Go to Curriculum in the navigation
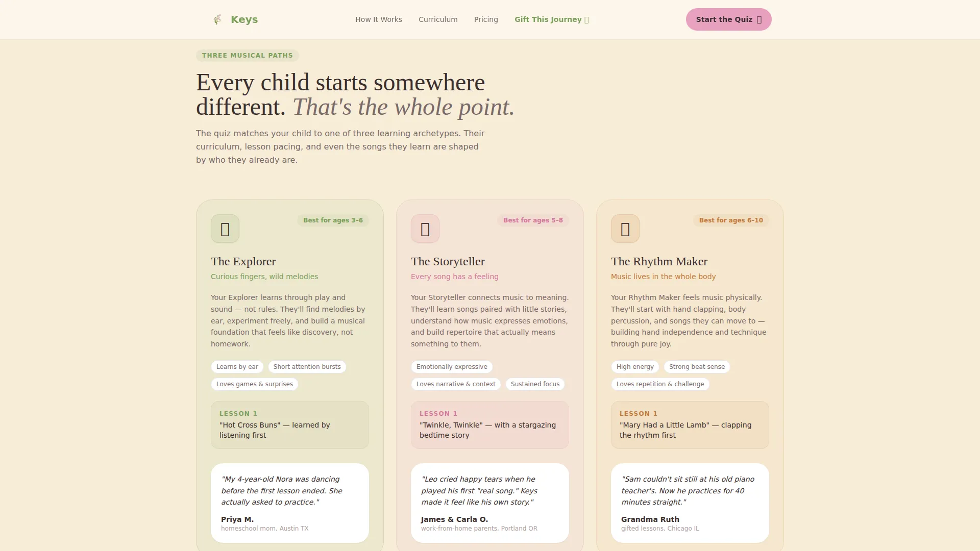The height and width of the screenshot is (551, 980). [438, 19]
